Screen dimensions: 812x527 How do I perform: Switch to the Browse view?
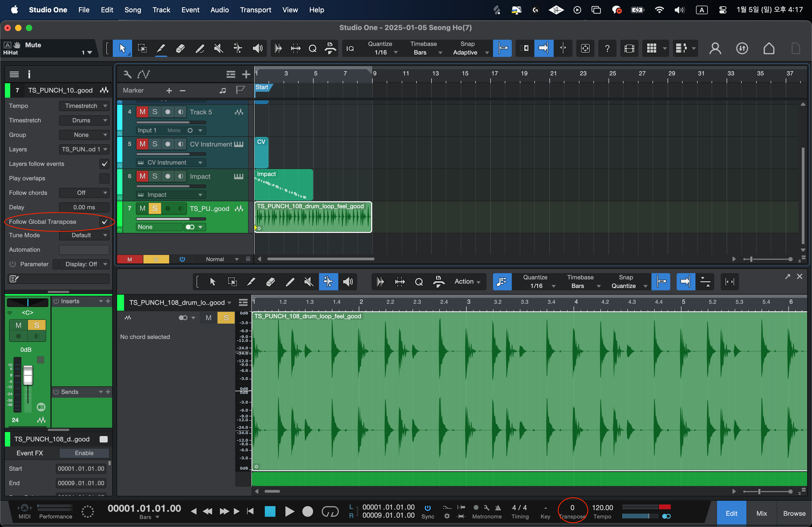pos(794,513)
